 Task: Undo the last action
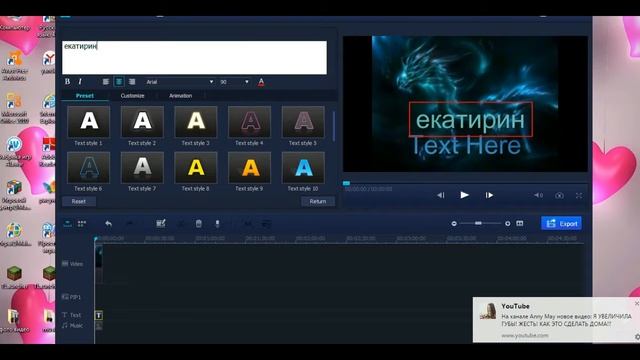click(x=108, y=224)
